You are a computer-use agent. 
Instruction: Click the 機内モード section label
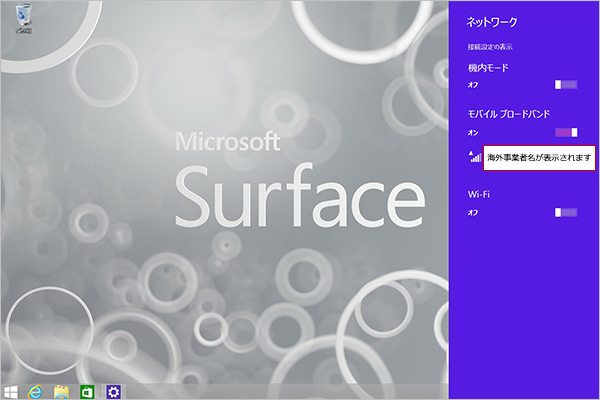tap(488, 68)
